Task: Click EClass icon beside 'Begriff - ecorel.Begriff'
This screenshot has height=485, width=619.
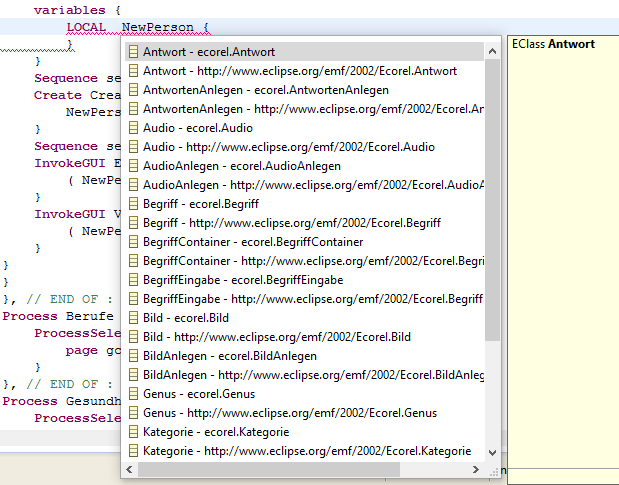Action: (x=133, y=204)
